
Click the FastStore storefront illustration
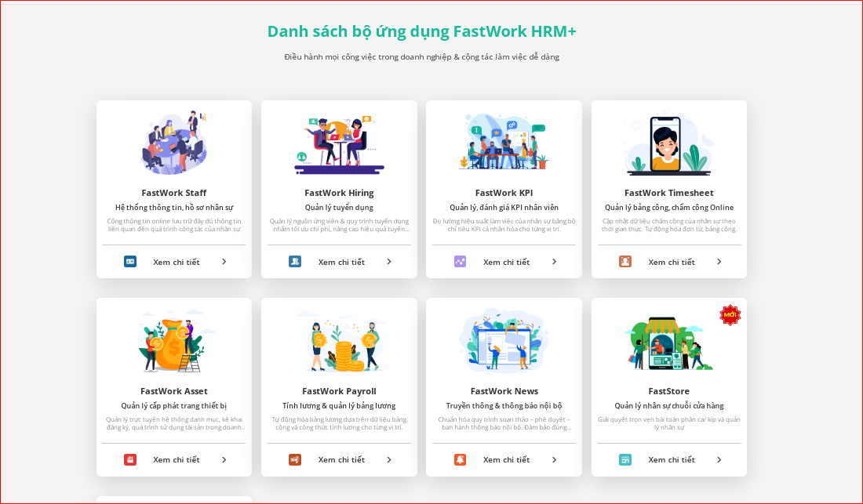[x=668, y=343]
